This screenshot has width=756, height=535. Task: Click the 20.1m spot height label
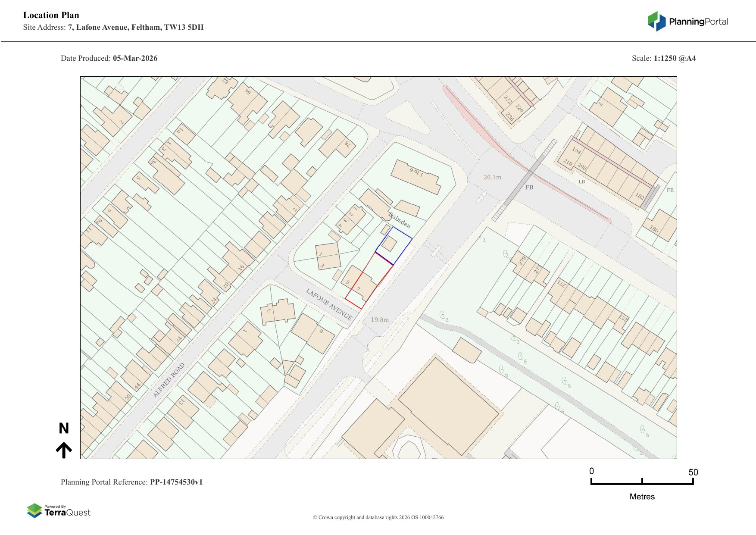coord(492,177)
